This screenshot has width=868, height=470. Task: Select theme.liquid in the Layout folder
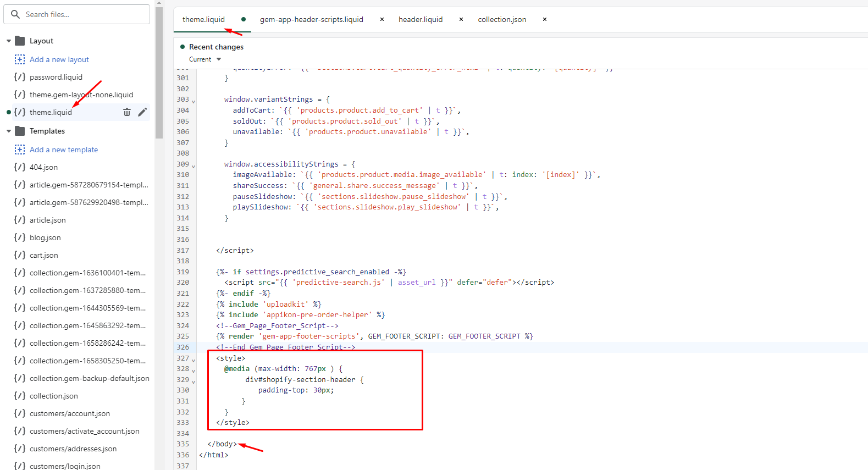[51, 112]
